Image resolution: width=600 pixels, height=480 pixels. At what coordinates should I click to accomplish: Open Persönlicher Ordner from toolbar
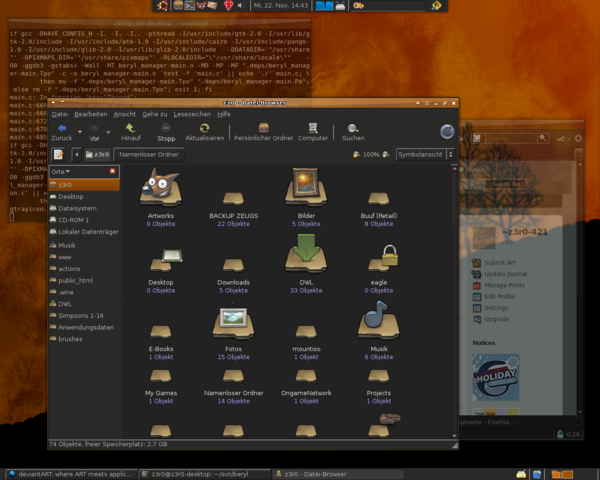coord(264,132)
